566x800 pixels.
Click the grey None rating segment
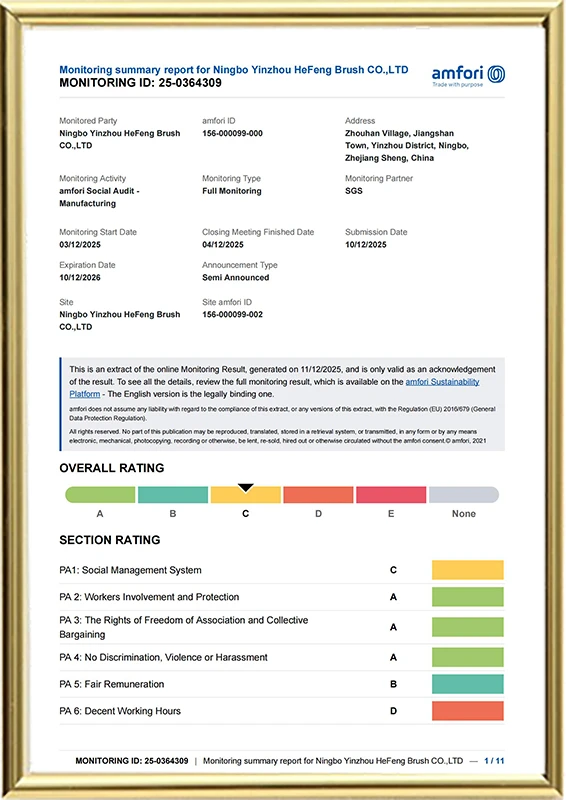[464, 494]
